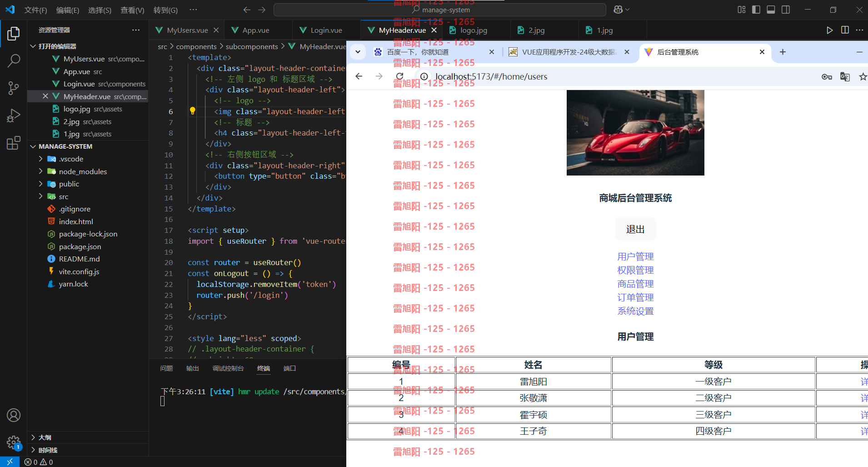868x467 pixels.
Task: Click the manage-system command center search box
Action: click(x=440, y=10)
